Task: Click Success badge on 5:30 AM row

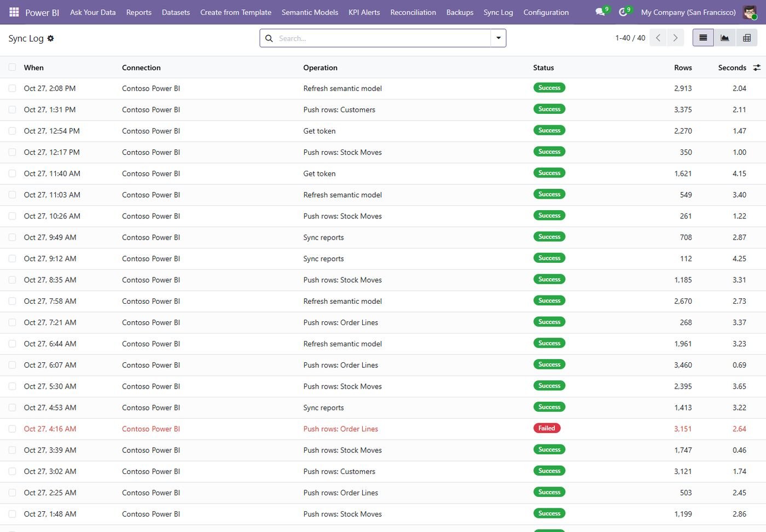Action: 549,385
